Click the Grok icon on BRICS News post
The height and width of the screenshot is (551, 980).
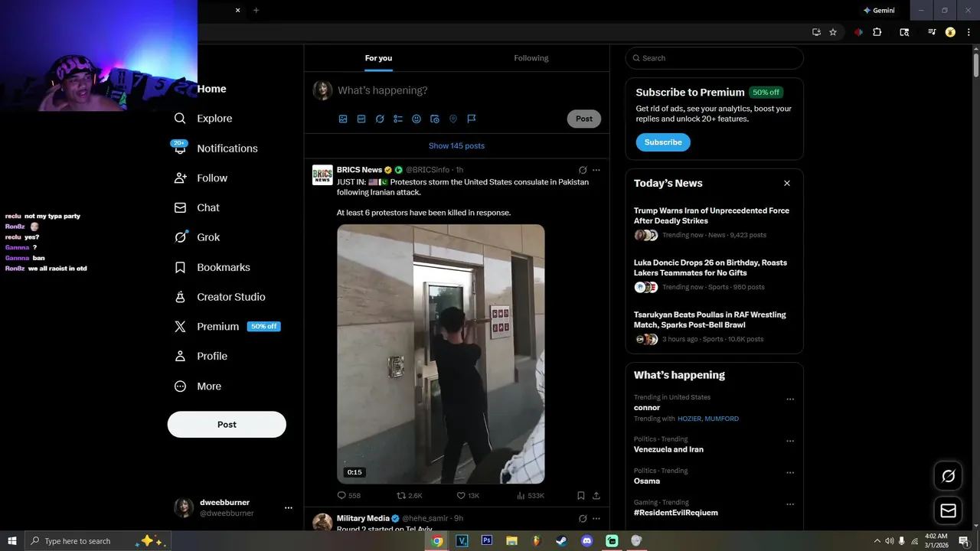click(583, 170)
